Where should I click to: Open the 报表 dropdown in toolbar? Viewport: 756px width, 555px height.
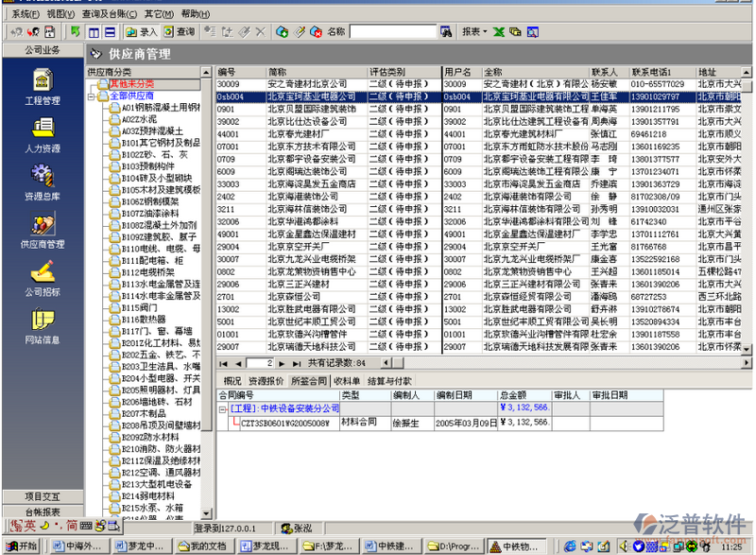pos(473,32)
